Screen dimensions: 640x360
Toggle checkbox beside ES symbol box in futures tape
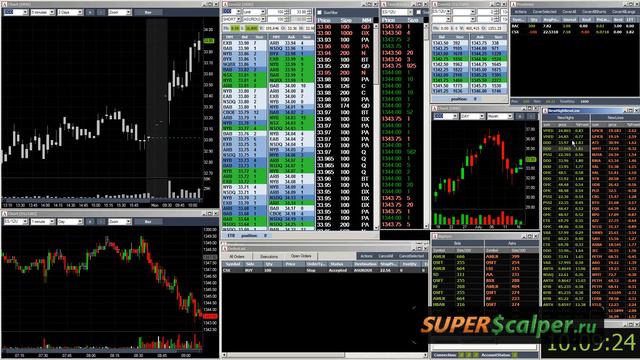tap(418, 12)
